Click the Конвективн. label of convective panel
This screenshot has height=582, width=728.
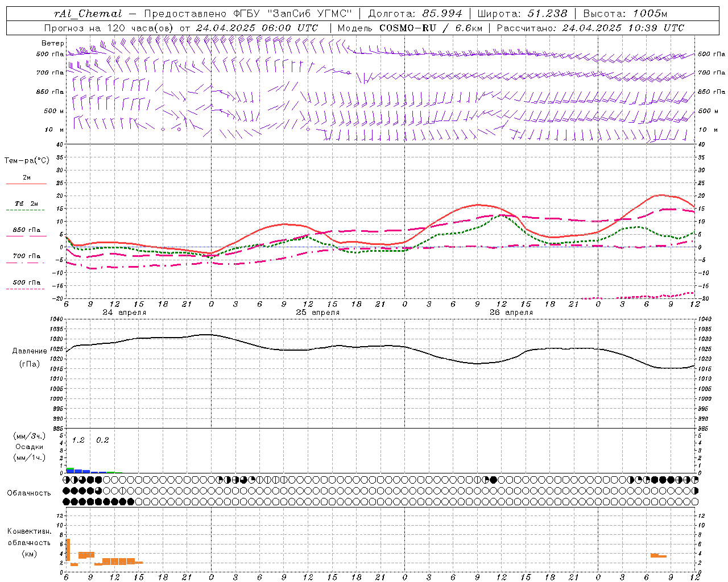(x=29, y=531)
